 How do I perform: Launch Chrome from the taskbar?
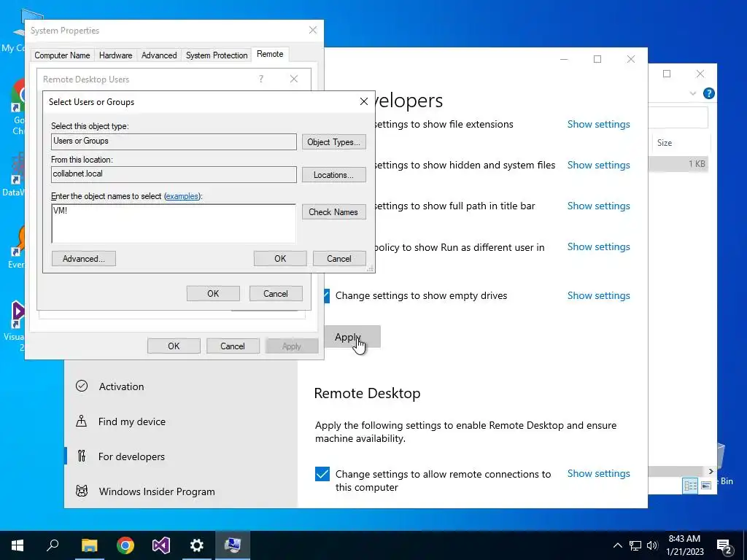click(125, 545)
